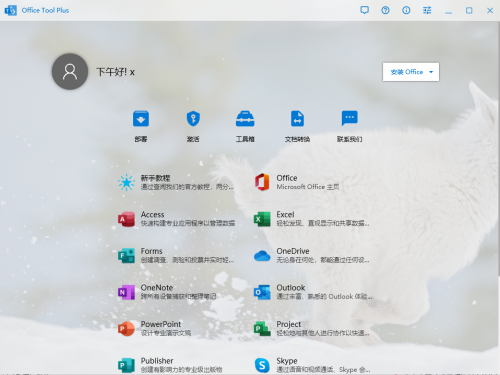The image size is (500, 375).
Task: Click the Access app icon
Action: [x=126, y=219]
